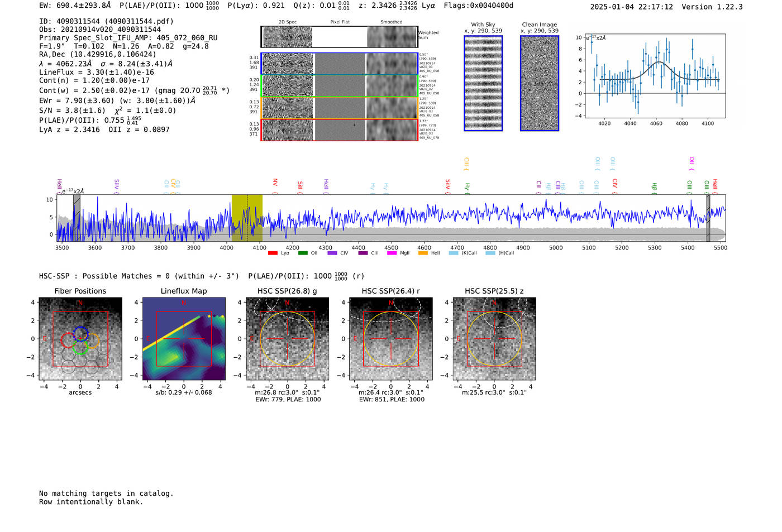782x532 pixels.
Task: Click the red Lyα legend swatch
Action: (x=273, y=253)
